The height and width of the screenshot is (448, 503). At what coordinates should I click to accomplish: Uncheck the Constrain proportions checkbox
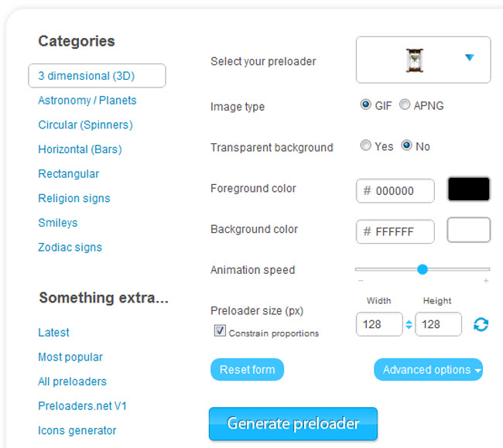click(220, 331)
